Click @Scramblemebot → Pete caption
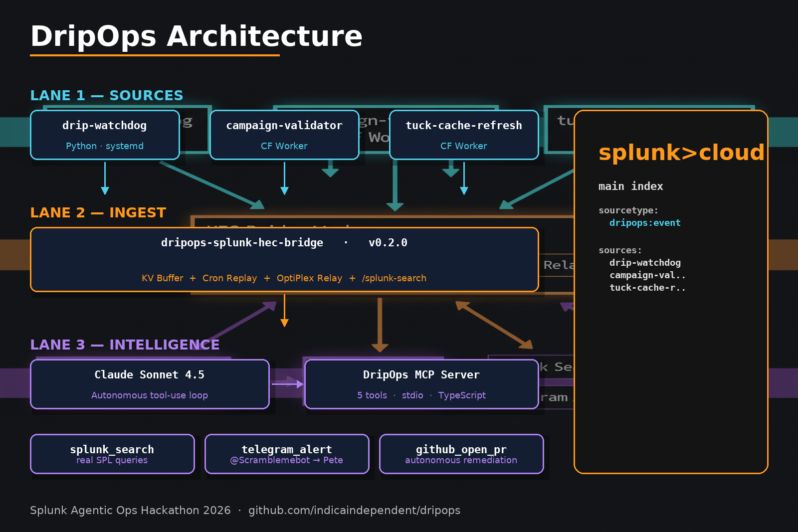The image size is (798, 532). click(287, 460)
